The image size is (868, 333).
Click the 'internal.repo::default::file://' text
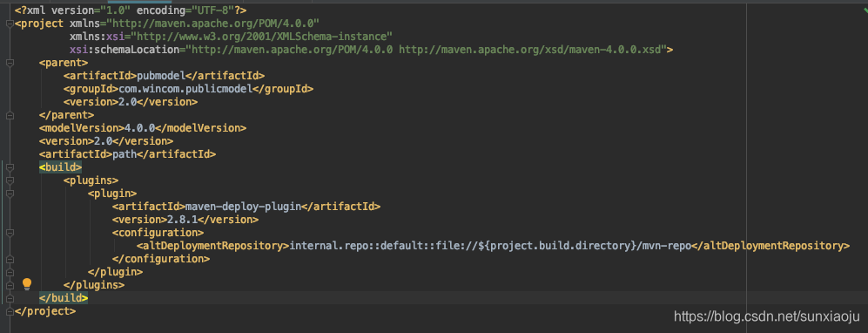pyautogui.click(x=385, y=246)
